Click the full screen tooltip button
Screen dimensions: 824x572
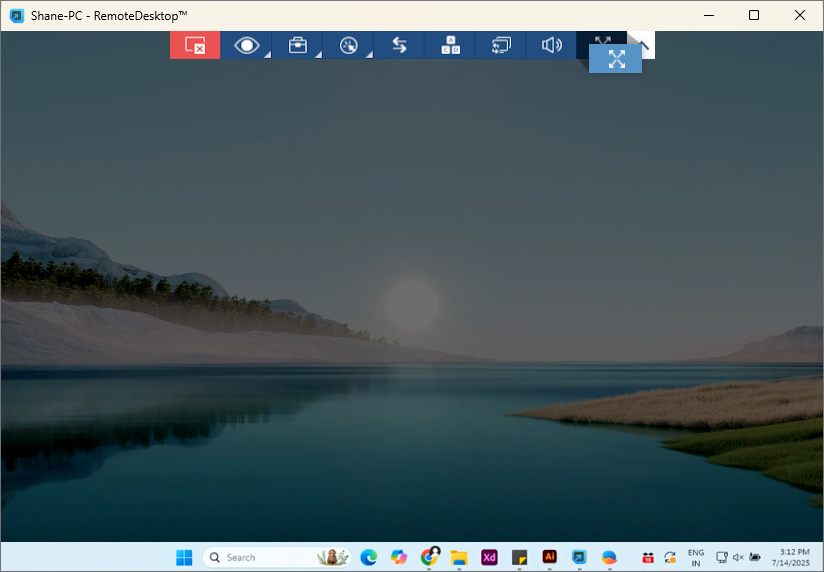click(616, 59)
